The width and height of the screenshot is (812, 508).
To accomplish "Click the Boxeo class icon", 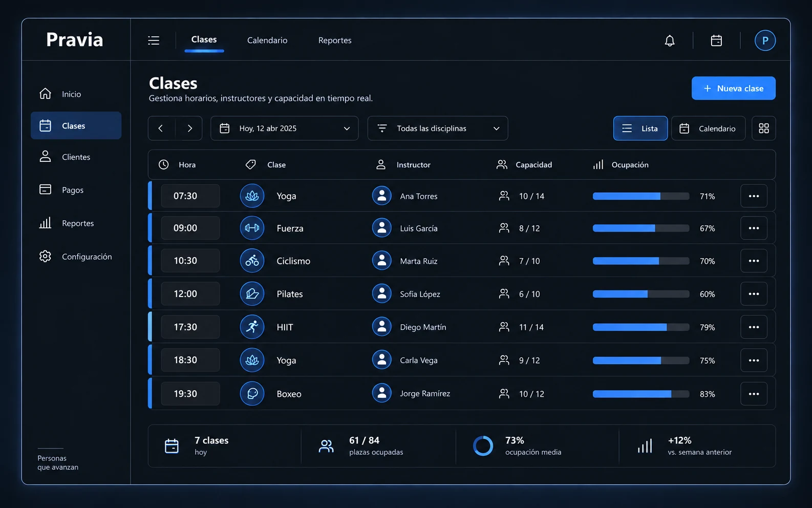I will 252,394.
